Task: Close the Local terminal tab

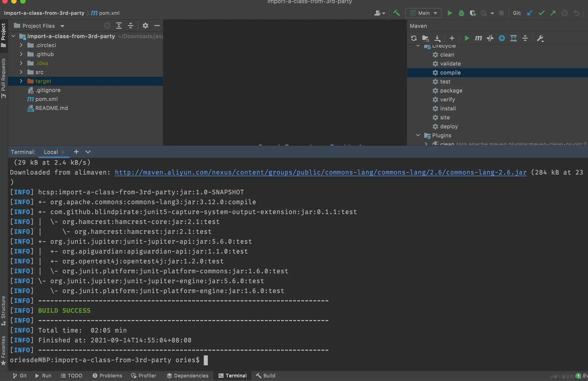Action: click(63, 152)
